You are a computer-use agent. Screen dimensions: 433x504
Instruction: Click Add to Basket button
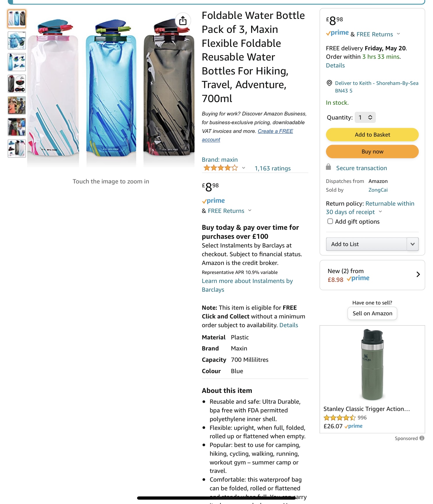point(372,135)
